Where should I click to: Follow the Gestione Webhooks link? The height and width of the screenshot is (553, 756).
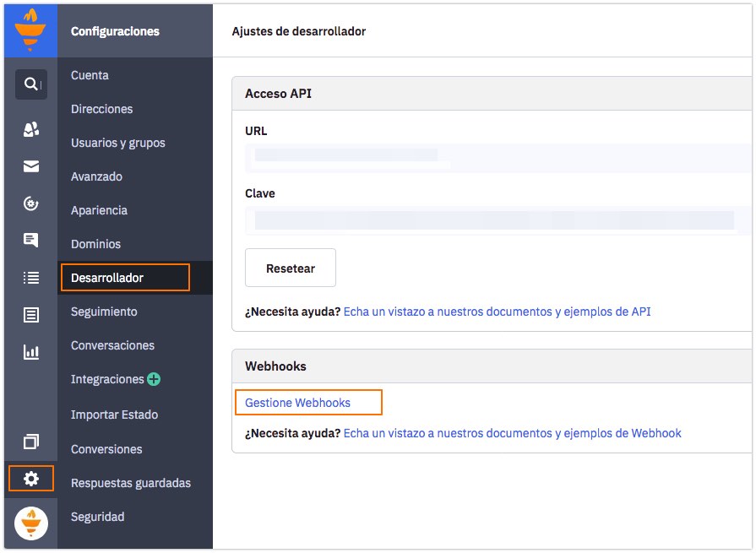(297, 403)
